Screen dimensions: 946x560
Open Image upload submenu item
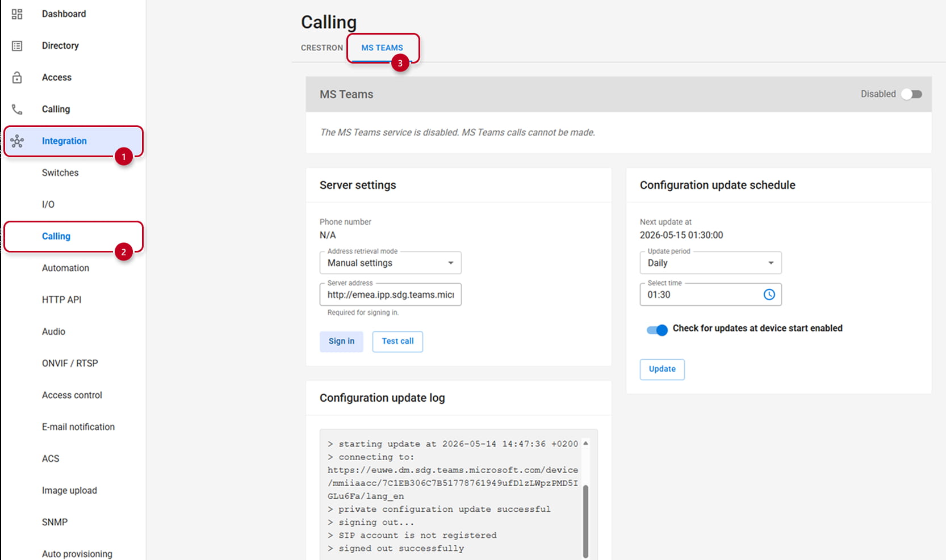[x=69, y=490]
